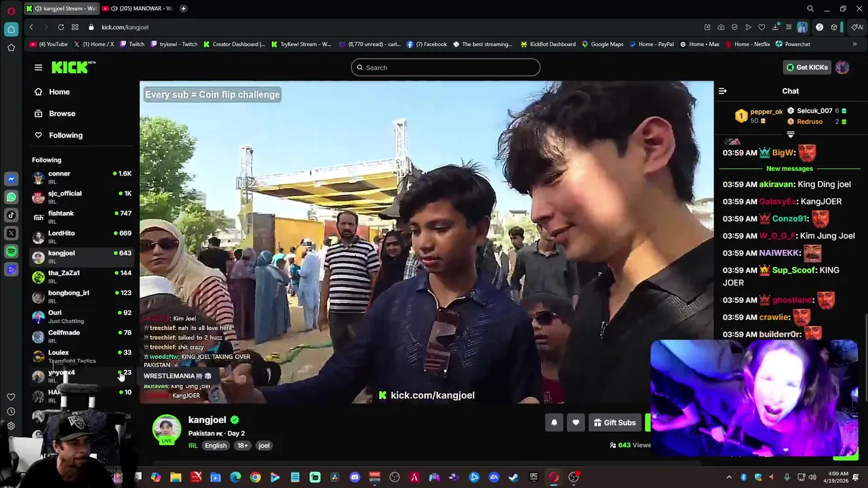Open the Kick user profile avatar
868x488 pixels.
click(x=842, y=67)
